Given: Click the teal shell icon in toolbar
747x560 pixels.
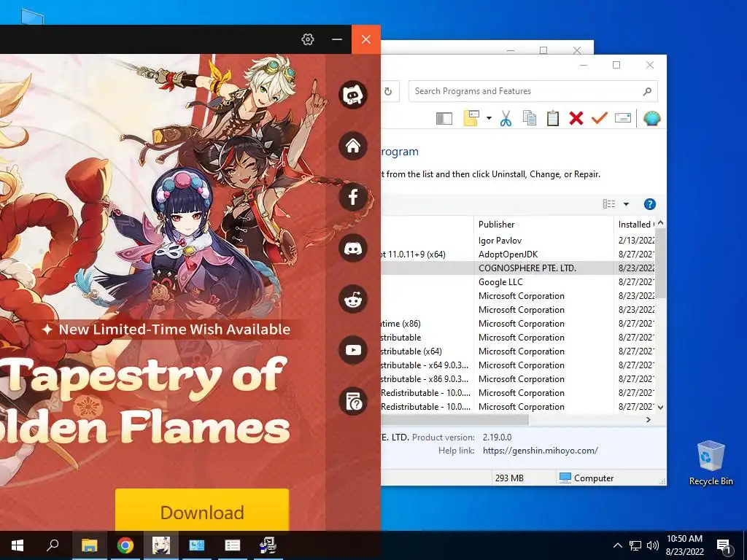Looking at the screenshot, I should tap(651, 118).
